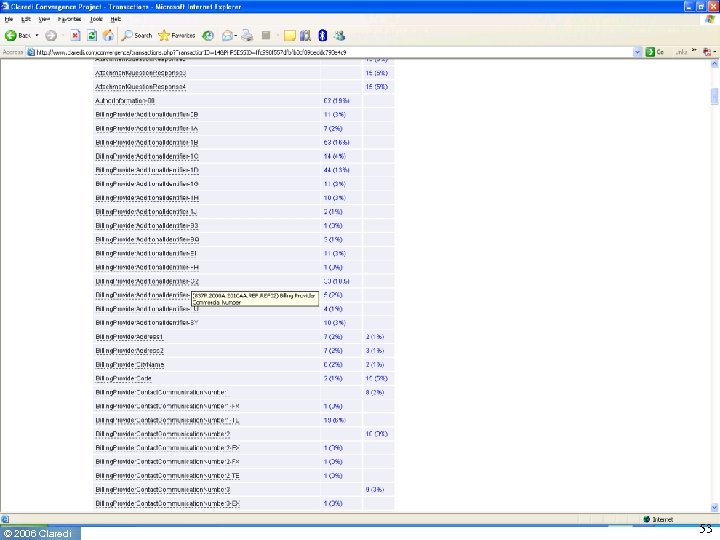The height and width of the screenshot is (540, 720).
Task: Click the scrollbar down arrow
Action: point(714,507)
